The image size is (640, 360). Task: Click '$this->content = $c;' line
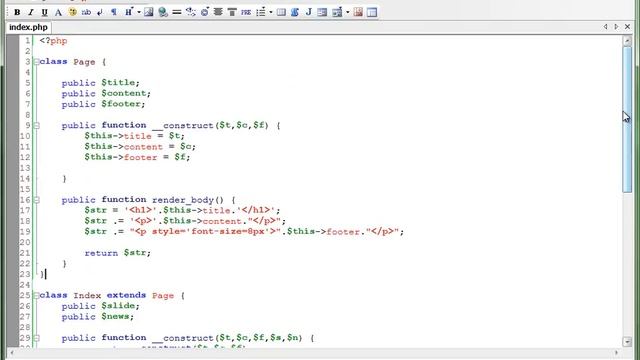pyautogui.click(x=140, y=147)
